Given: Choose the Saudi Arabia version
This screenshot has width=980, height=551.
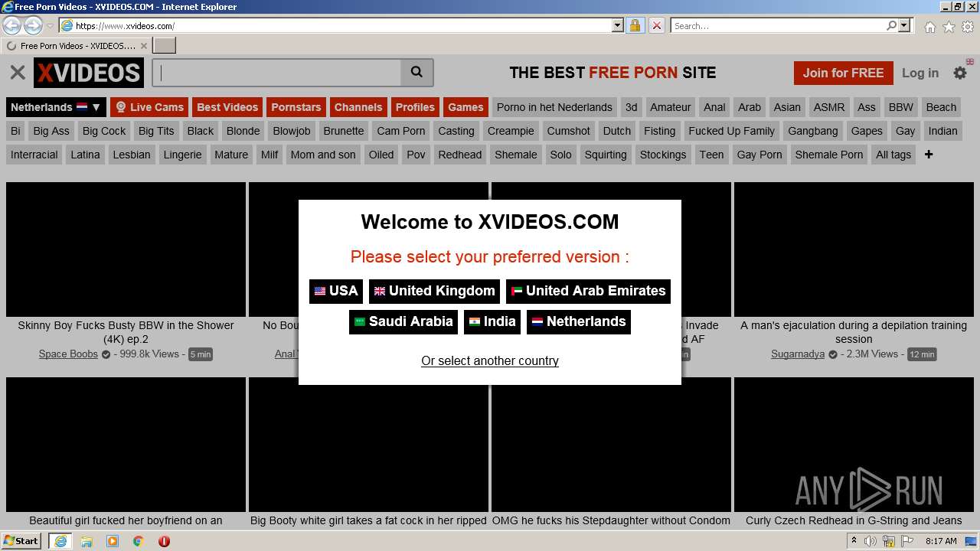Looking at the screenshot, I should tap(403, 321).
